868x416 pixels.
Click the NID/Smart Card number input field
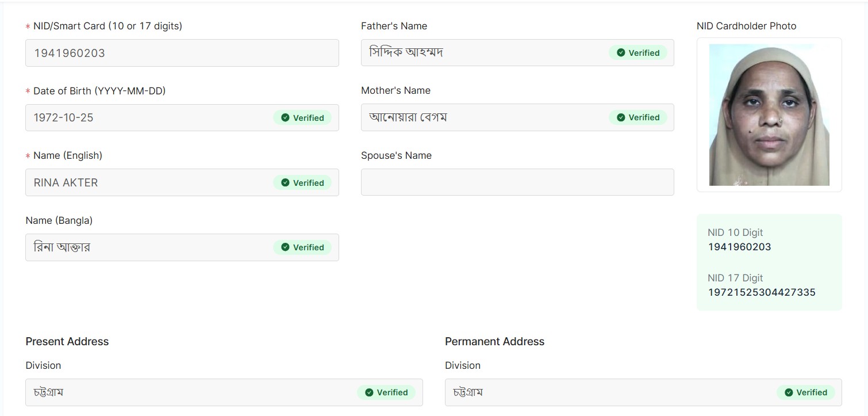point(182,53)
